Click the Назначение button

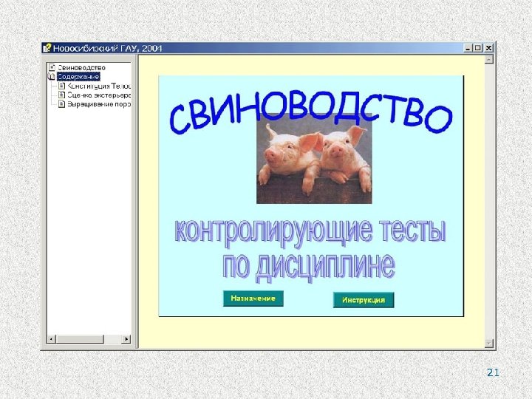[253, 299]
